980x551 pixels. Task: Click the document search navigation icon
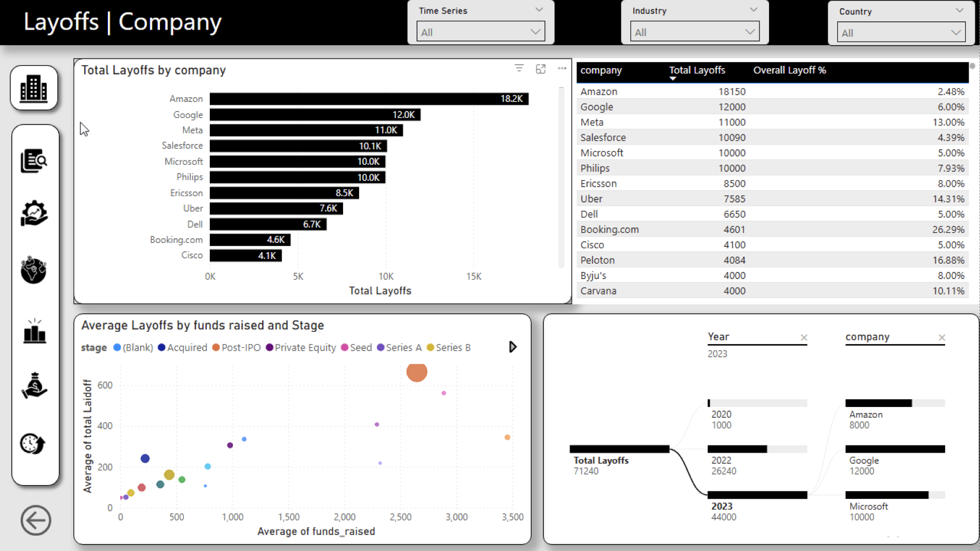coord(34,161)
